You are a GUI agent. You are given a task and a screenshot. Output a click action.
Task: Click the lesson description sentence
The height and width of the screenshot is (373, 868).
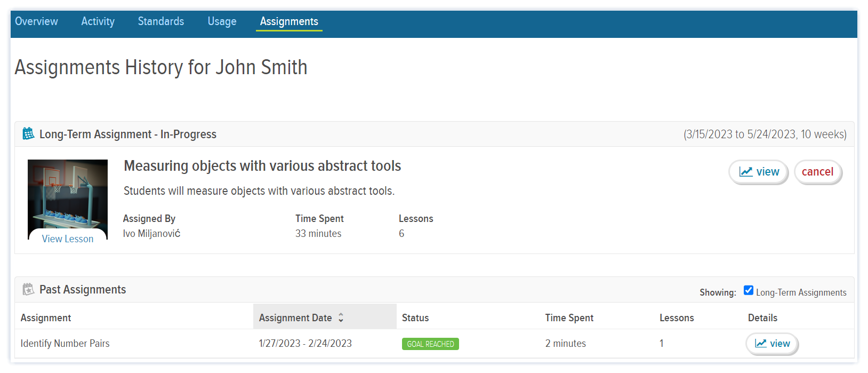pyautogui.click(x=259, y=191)
